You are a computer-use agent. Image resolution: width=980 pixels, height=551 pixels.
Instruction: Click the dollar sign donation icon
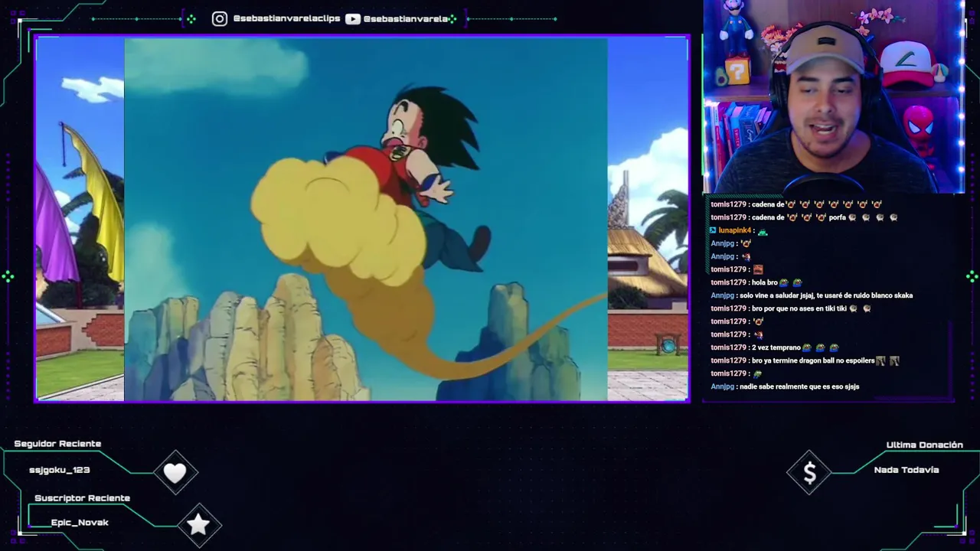[x=810, y=474]
